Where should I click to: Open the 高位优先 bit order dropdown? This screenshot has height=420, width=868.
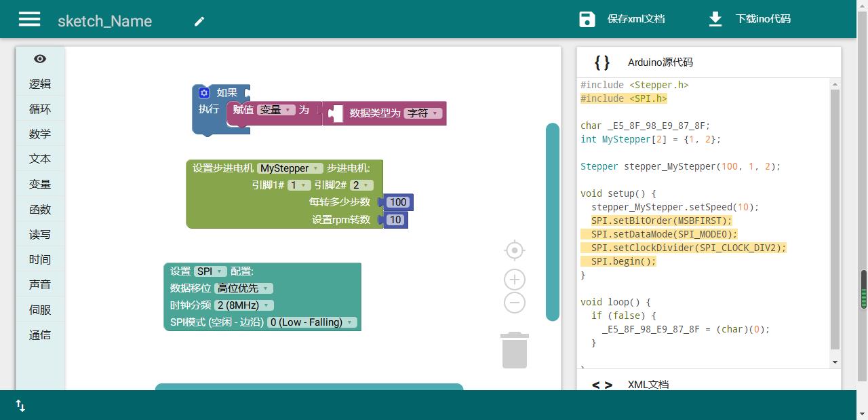click(x=244, y=288)
